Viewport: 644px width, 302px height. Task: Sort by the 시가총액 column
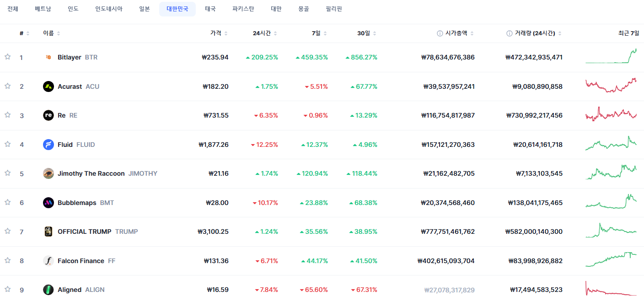click(x=460, y=33)
